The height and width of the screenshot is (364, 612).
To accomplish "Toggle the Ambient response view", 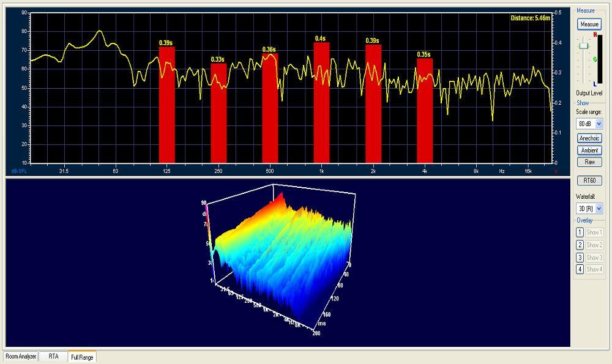I will [589, 150].
